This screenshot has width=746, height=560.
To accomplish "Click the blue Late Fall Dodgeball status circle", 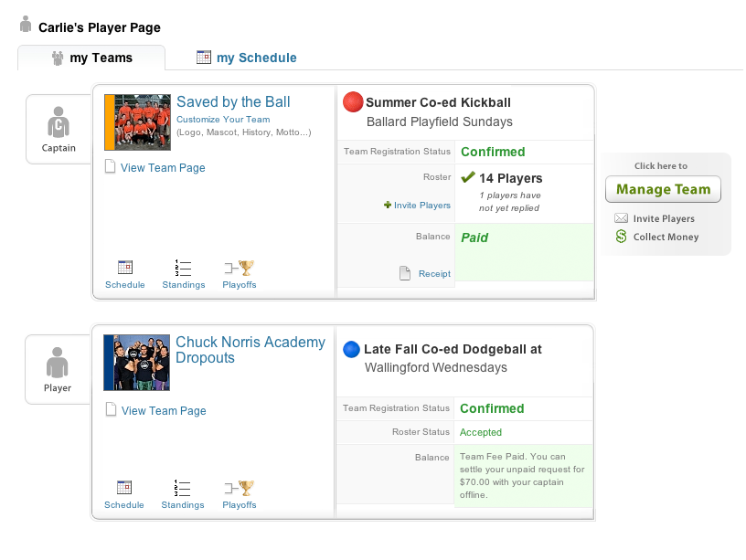I will coord(351,348).
